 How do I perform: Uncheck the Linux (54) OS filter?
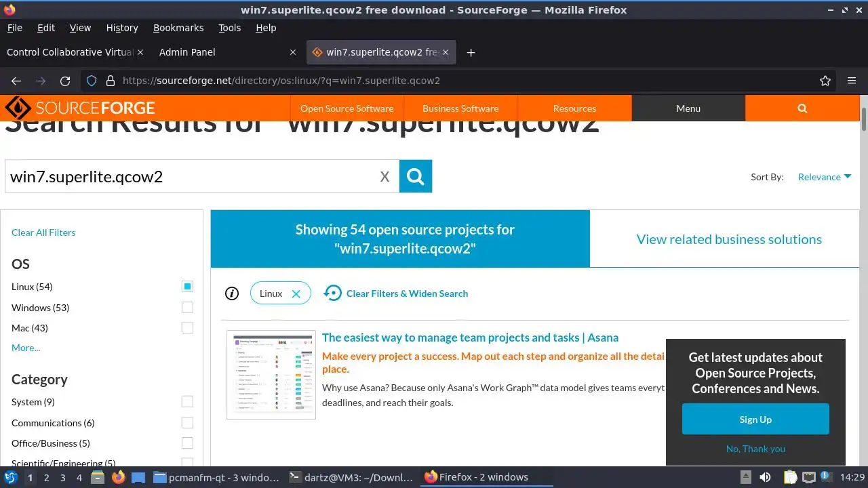point(187,287)
